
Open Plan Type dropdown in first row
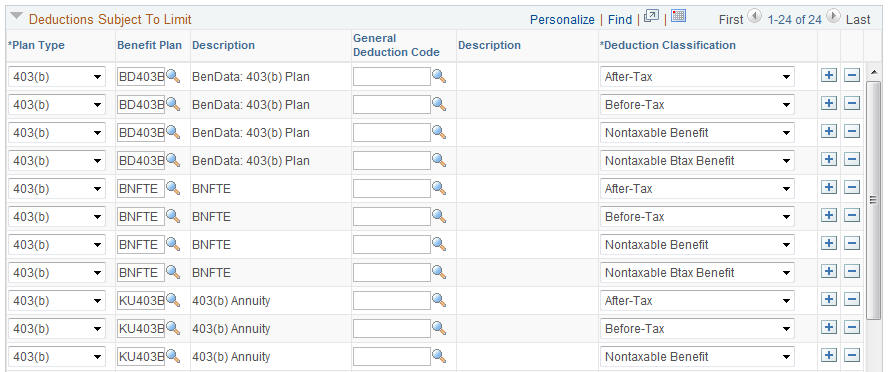pos(57,76)
